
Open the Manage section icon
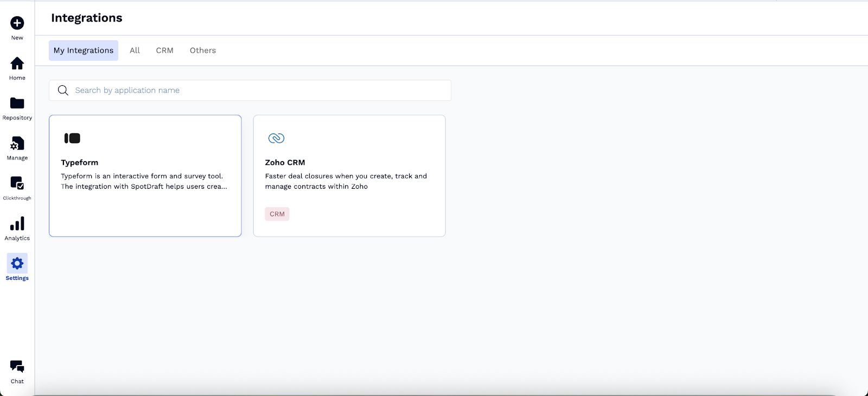[x=17, y=143]
